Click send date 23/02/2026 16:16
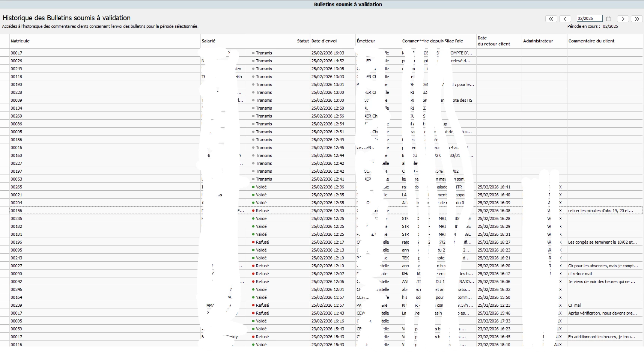The height and width of the screenshot is (354, 644). tap(328, 321)
